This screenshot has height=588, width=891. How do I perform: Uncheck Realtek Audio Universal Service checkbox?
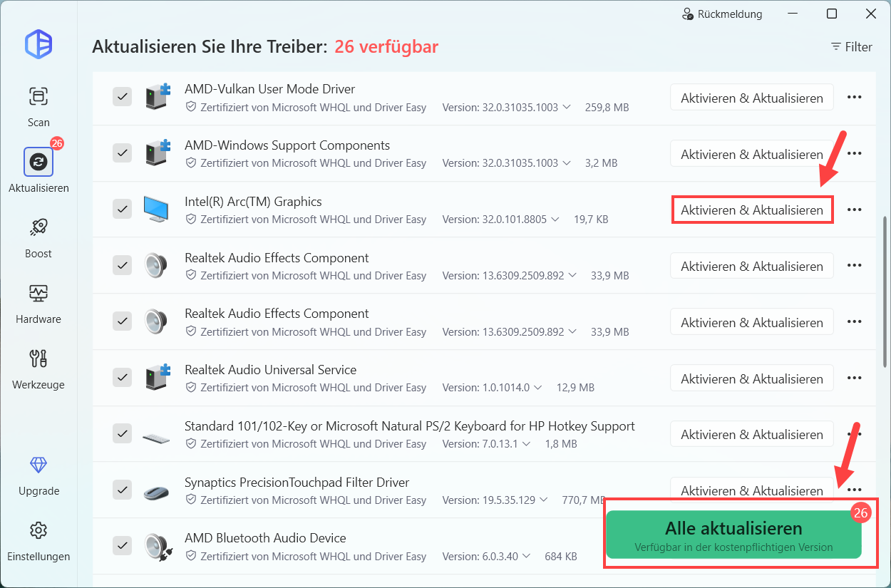[x=123, y=377]
